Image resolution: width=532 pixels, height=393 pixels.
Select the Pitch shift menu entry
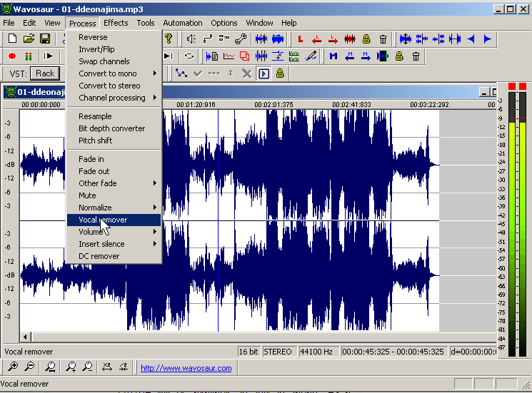point(114,141)
